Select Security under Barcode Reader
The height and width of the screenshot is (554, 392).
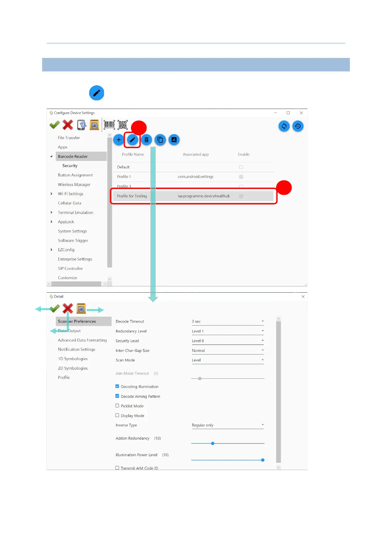point(70,166)
